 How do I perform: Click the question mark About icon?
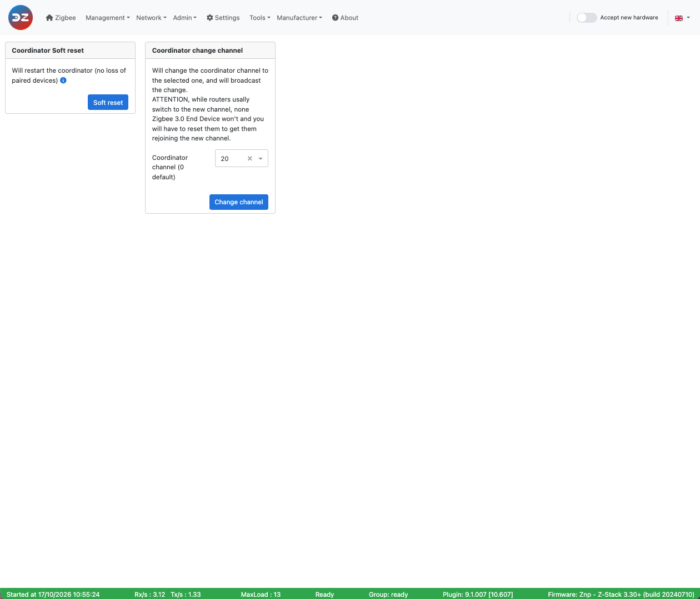coord(335,18)
